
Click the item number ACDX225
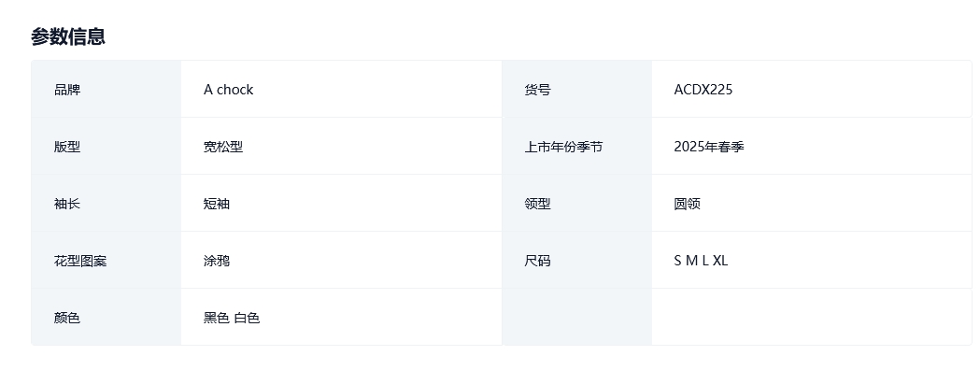[703, 90]
